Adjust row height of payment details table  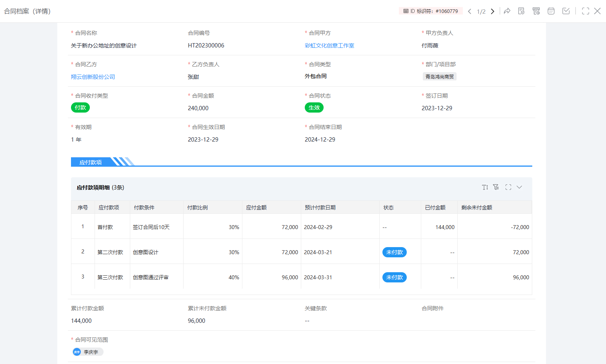click(485, 187)
